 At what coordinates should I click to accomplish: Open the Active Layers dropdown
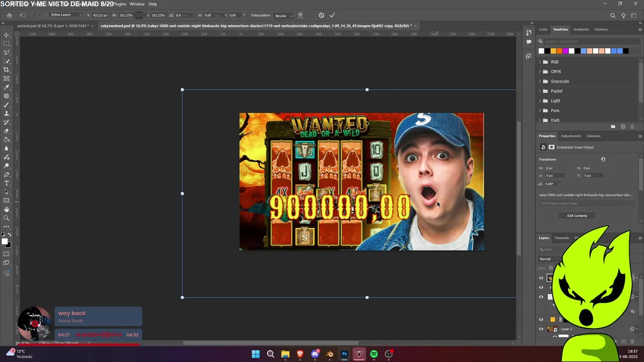coord(65,15)
